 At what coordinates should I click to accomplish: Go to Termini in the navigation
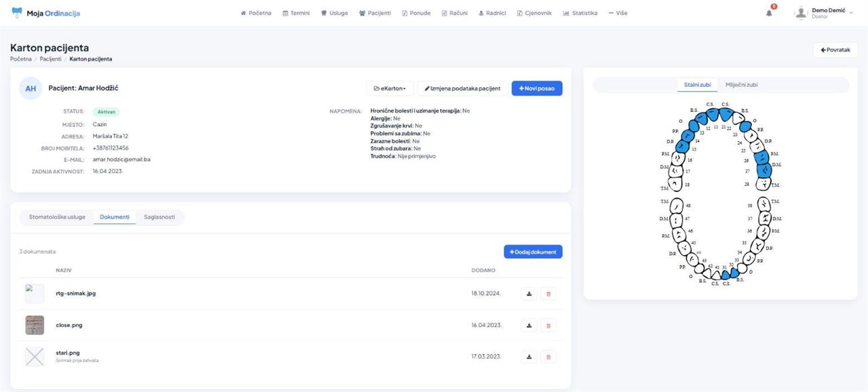(x=296, y=13)
